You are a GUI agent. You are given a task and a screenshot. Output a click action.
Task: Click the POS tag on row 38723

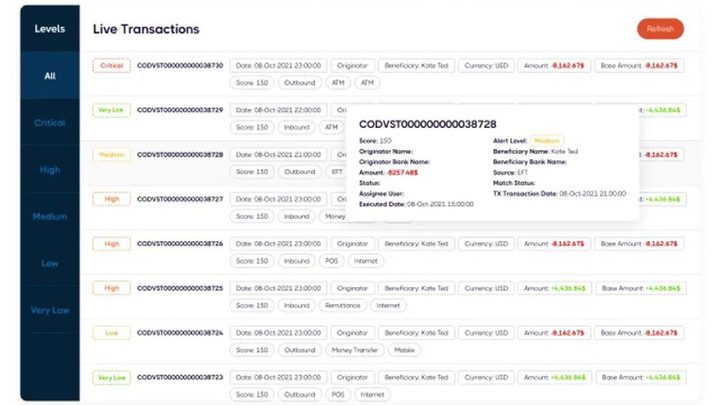338,394
